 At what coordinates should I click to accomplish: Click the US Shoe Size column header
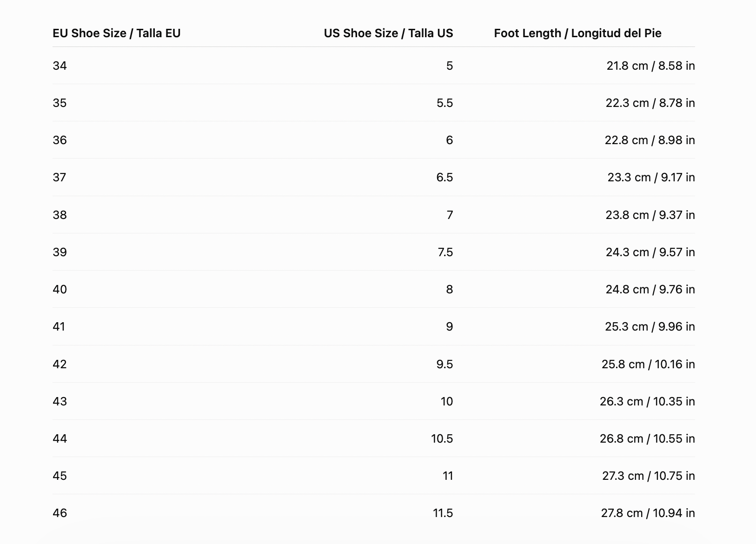pos(388,33)
